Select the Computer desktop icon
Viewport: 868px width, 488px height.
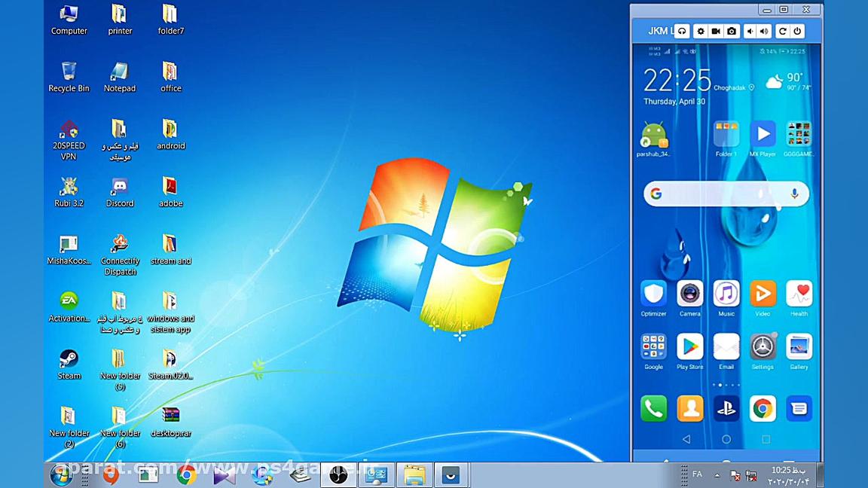(x=69, y=20)
